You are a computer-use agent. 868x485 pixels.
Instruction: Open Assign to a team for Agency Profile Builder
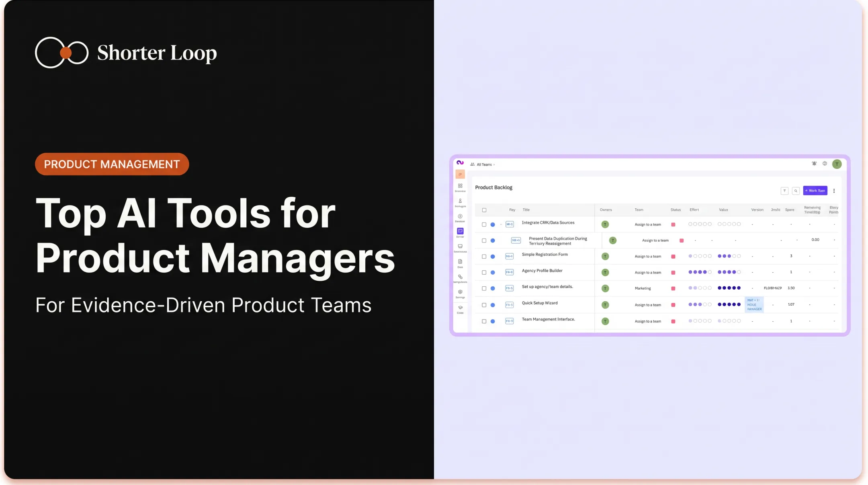point(648,272)
